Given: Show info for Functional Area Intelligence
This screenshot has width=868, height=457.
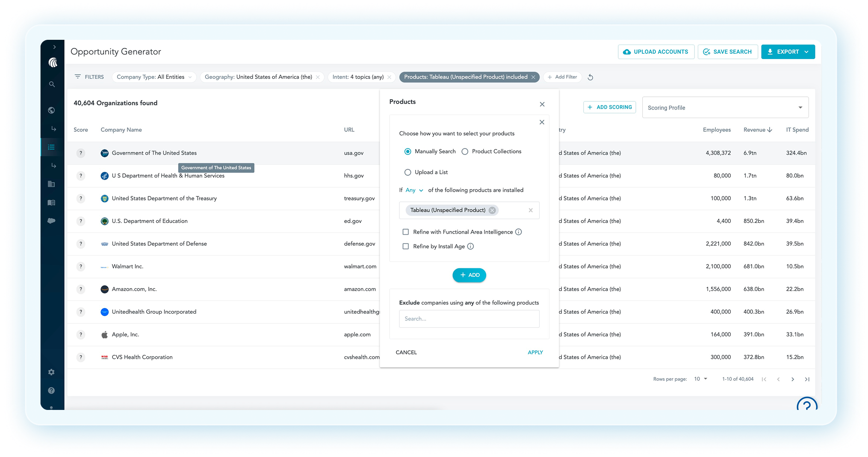Looking at the screenshot, I should (x=519, y=232).
